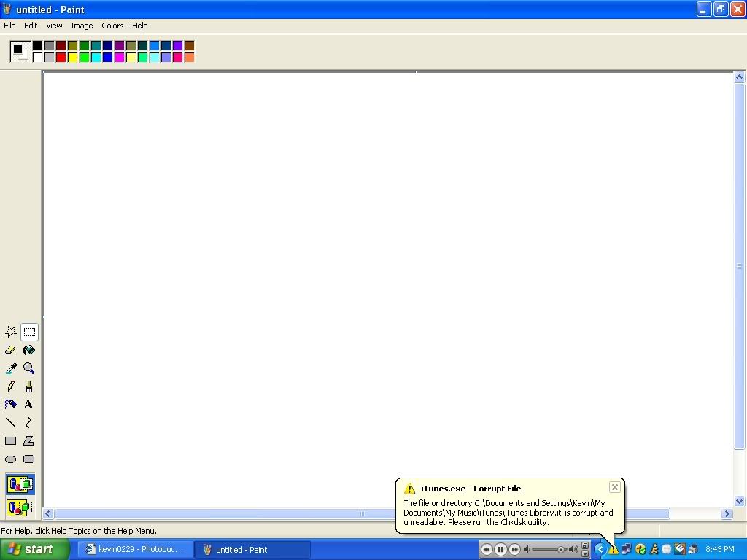Select the Airbrush spray can tool
Viewport: 747px width, 560px height.
(11, 405)
